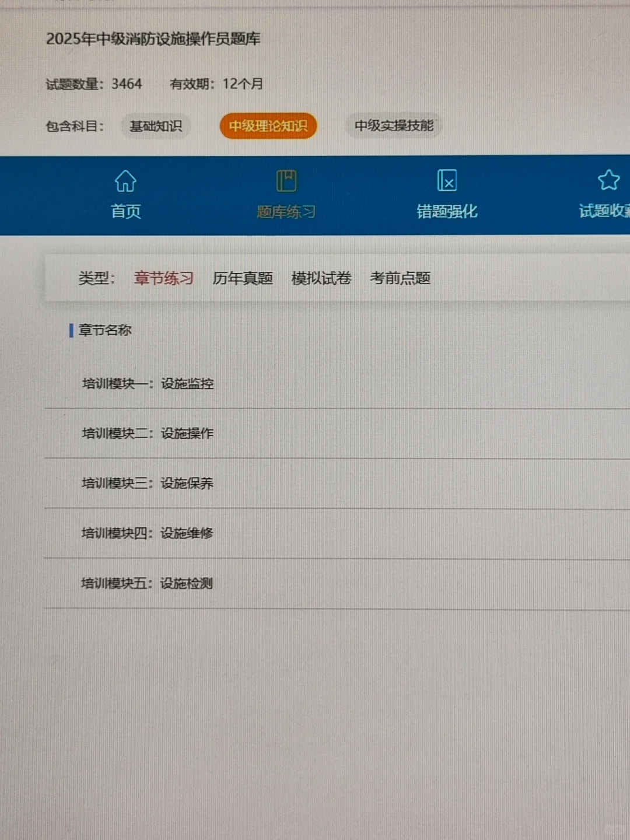Click the 有效期 12个月 text

(x=216, y=84)
